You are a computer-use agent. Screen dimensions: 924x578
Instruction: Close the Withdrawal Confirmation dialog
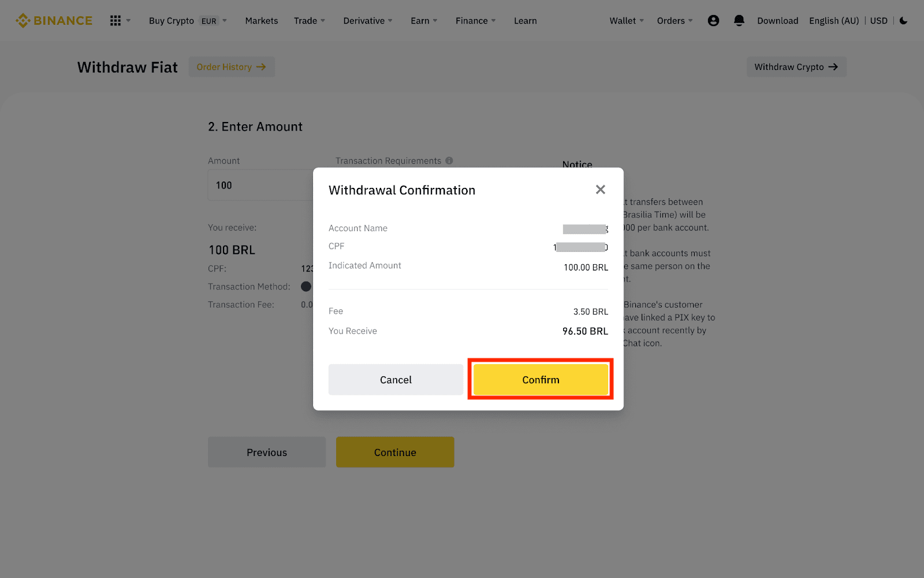coord(601,190)
